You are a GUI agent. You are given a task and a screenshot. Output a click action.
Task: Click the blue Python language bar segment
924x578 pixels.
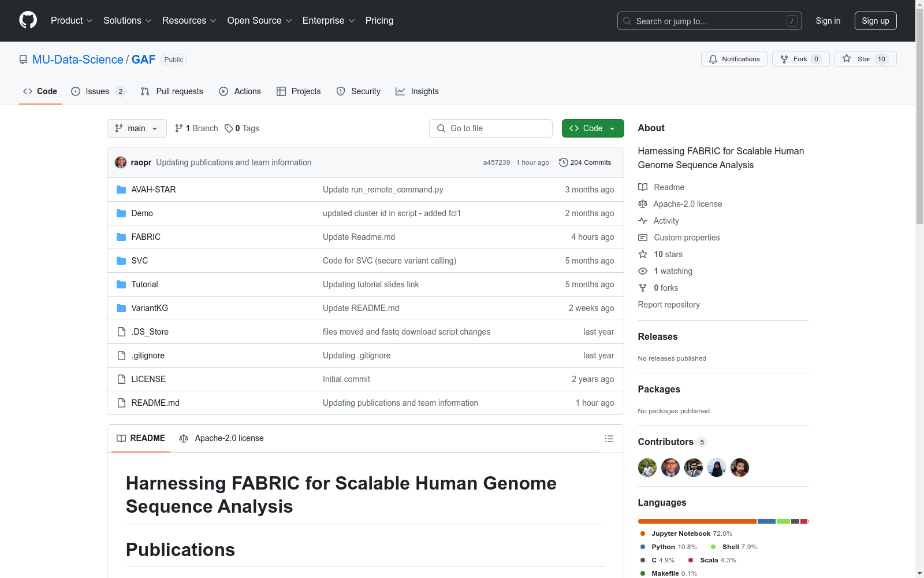coord(766,521)
